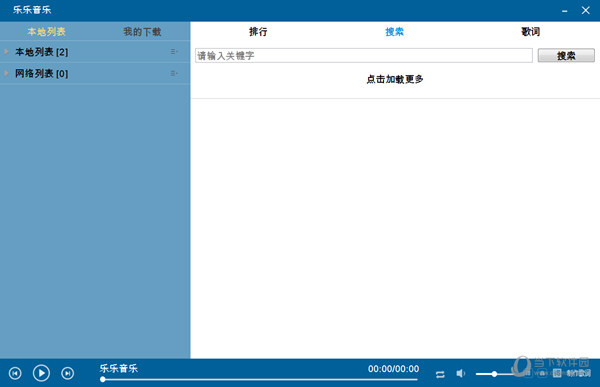Open the 排行 ranking tab

(x=258, y=32)
